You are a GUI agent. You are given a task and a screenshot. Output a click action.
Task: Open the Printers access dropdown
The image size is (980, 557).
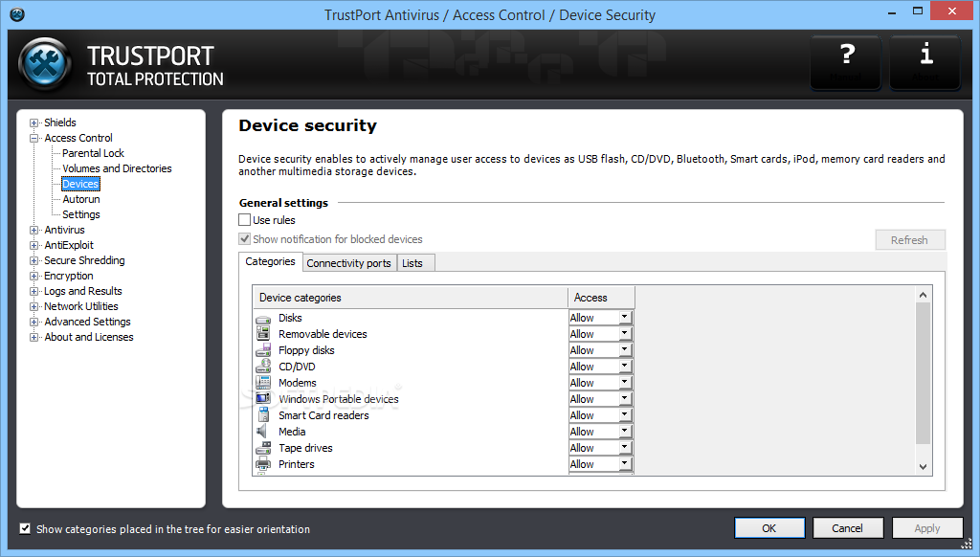click(624, 464)
